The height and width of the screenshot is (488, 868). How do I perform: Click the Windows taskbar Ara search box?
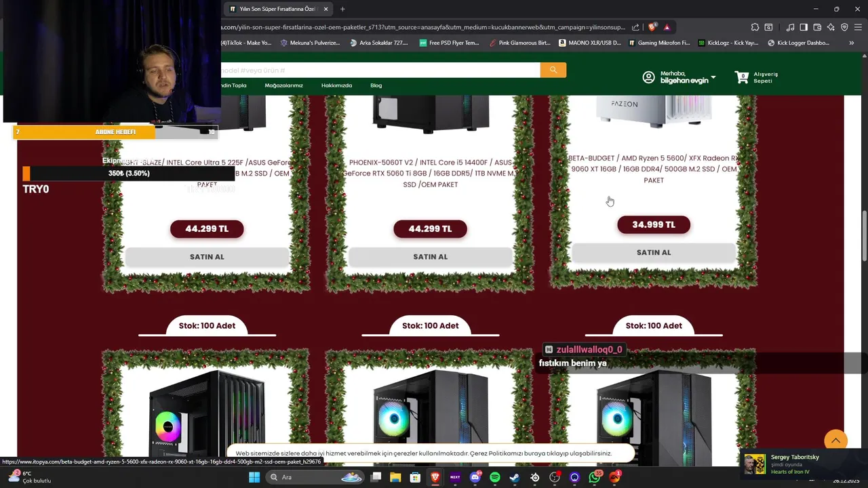316,477
